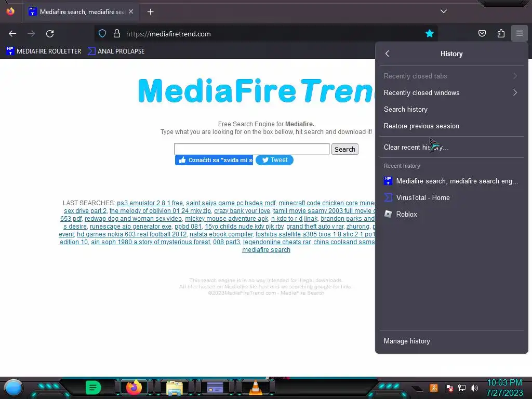Open the Pocket save icon
Viewport: 532px width, 399px height.
click(482, 33)
